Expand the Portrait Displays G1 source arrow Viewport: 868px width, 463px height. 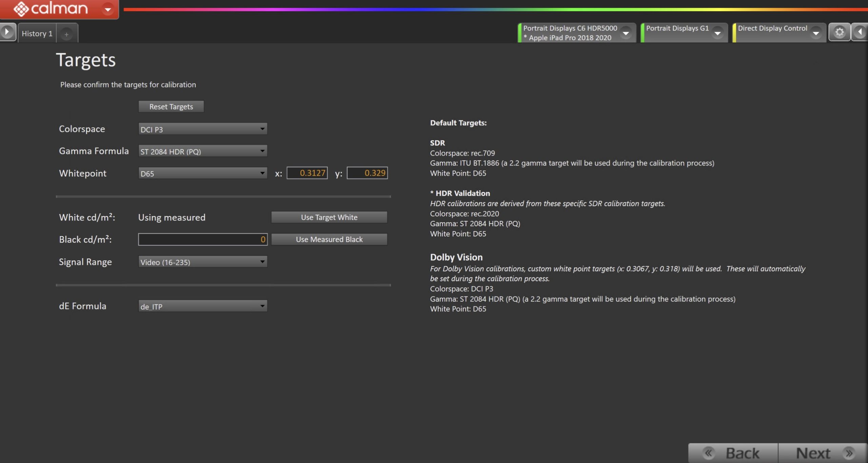[x=717, y=33]
